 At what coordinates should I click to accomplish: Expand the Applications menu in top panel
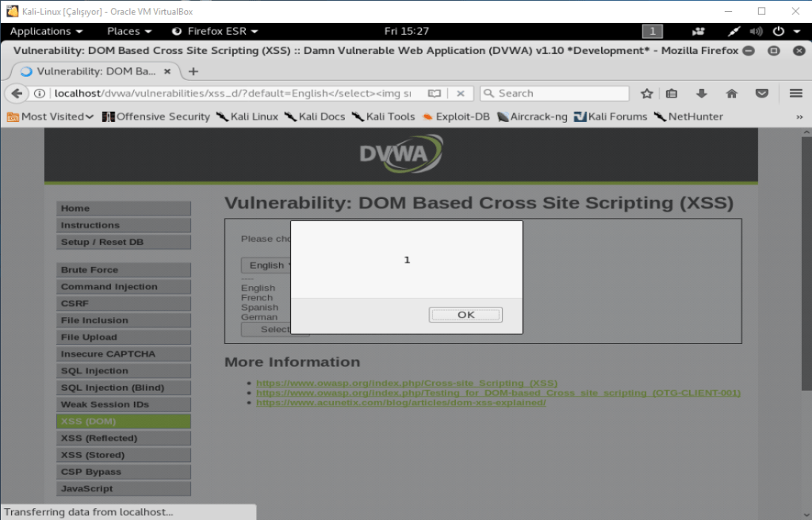pos(46,31)
